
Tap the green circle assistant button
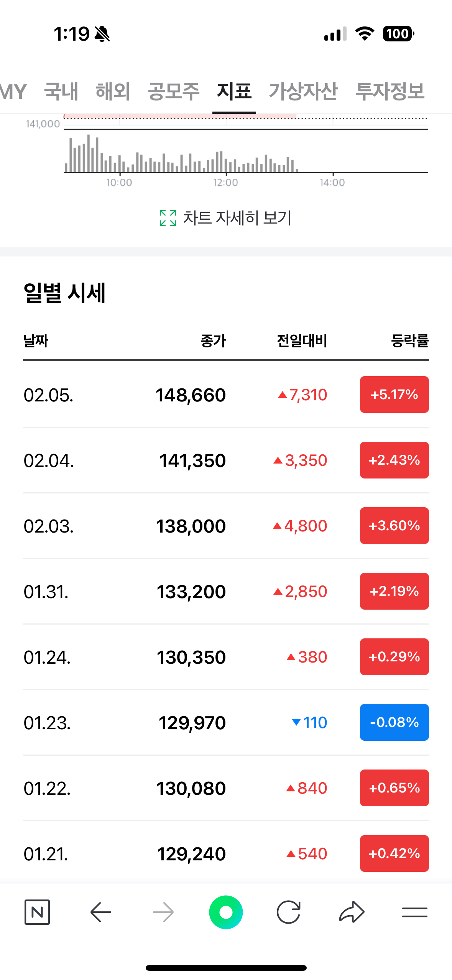pyautogui.click(x=226, y=912)
